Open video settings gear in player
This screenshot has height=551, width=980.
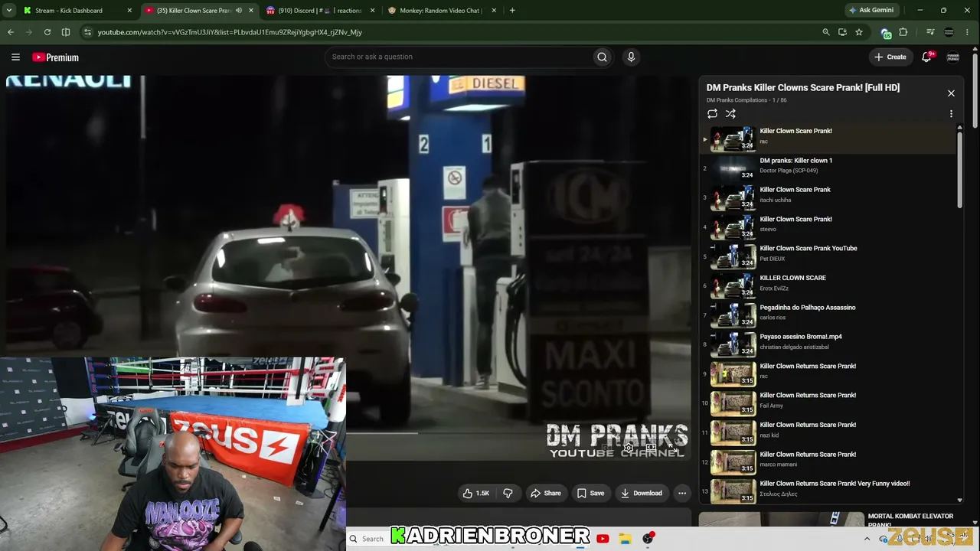tap(629, 448)
